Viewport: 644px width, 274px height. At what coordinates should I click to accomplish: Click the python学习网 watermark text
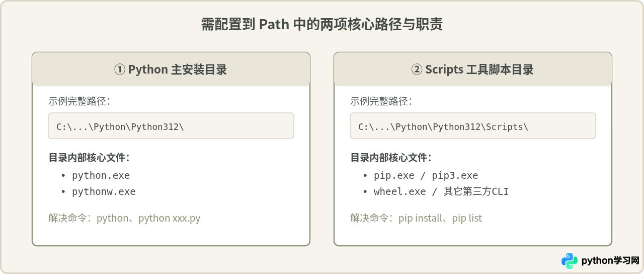[610, 261]
